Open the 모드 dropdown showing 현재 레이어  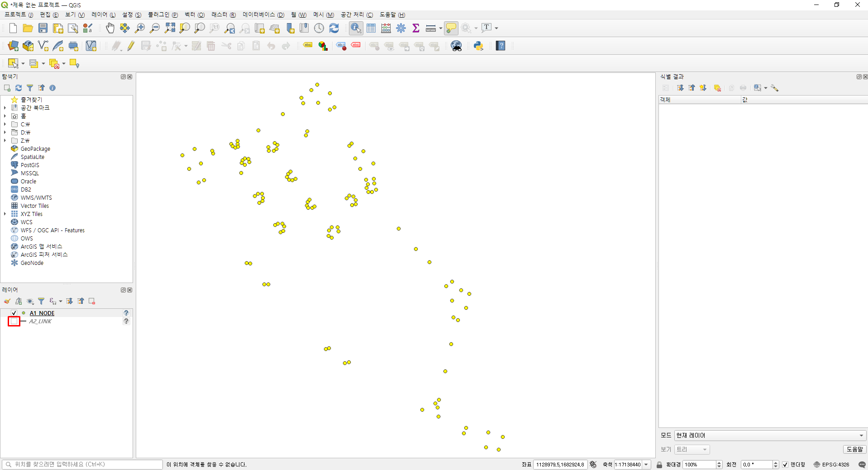tap(770, 436)
